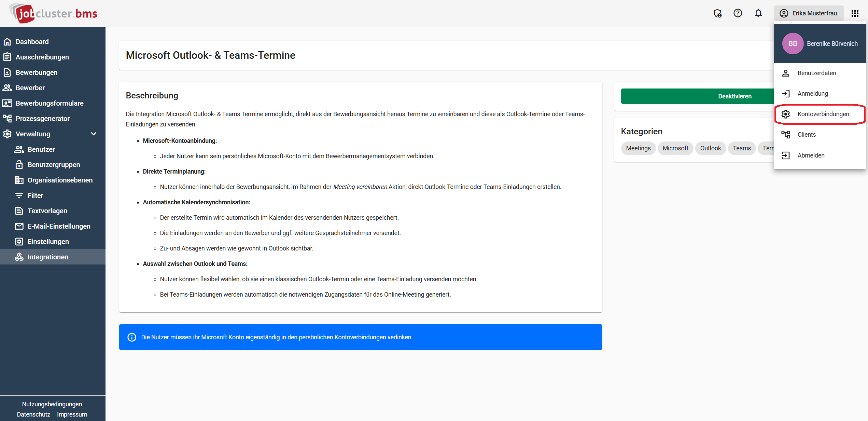868x421 pixels.
Task: Click the green Deaktivieren button
Action: pos(697,96)
